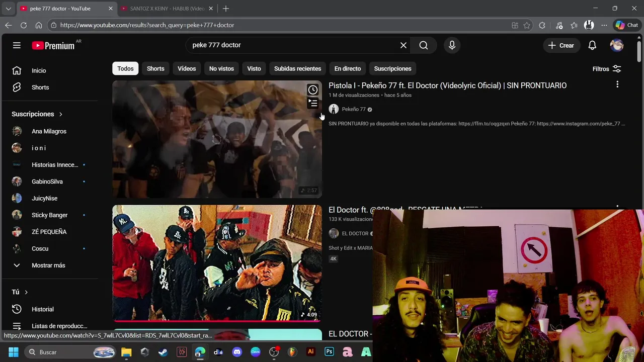The height and width of the screenshot is (362, 644).
Task: Open a new browser tab
Action: point(226,9)
